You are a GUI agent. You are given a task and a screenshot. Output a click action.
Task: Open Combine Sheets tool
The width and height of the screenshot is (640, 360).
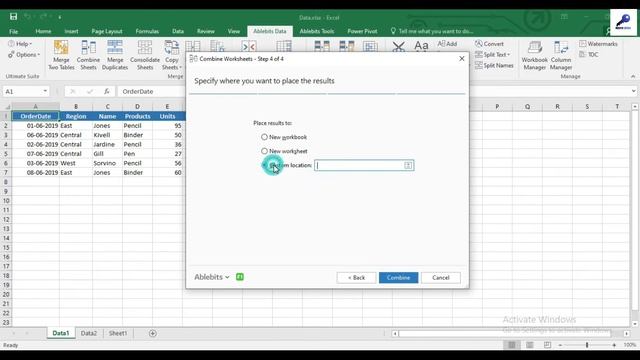pos(88,55)
